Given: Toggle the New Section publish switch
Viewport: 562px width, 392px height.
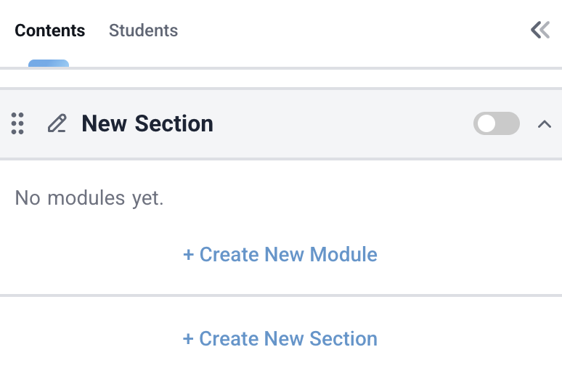Looking at the screenshot, I should (x=497, y=123).
